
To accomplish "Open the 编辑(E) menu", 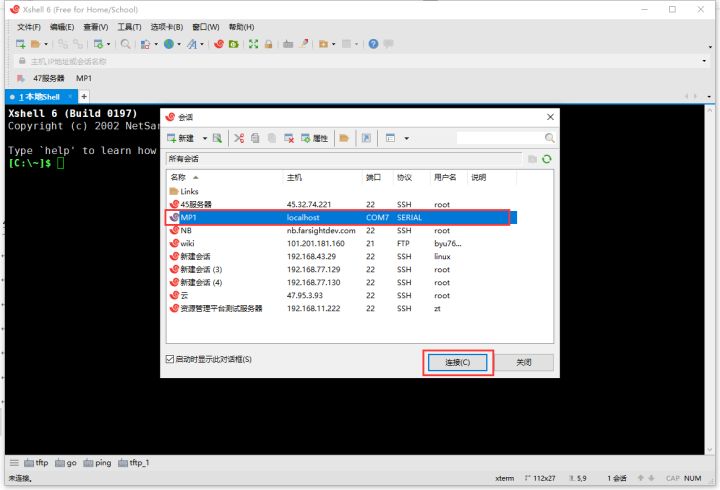I will [x=62, y=27].
